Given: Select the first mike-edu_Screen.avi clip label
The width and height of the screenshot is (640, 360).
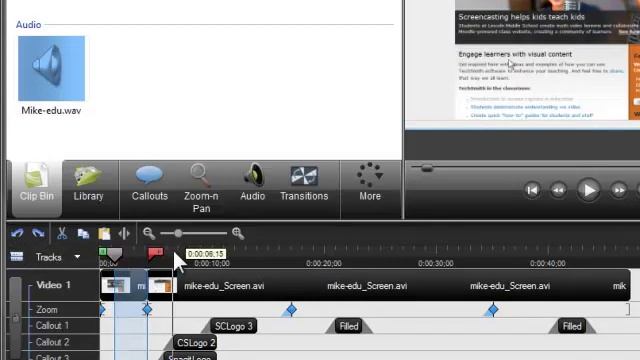Looking at the screenshot, I should coord(224,286).
